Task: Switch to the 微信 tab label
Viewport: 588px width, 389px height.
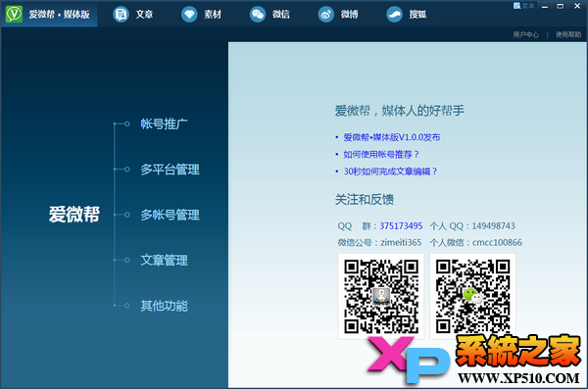Action: [x=281, y=15]
